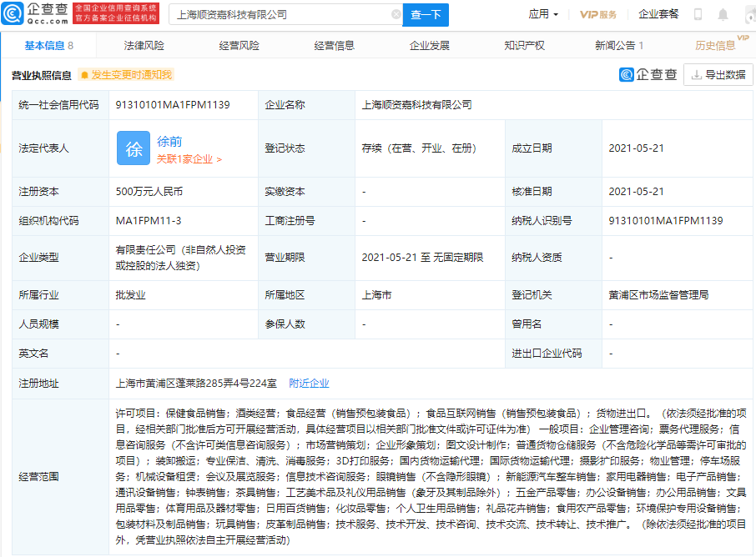
Task: Click the 查一下 search button
Action: click(426, 15)
